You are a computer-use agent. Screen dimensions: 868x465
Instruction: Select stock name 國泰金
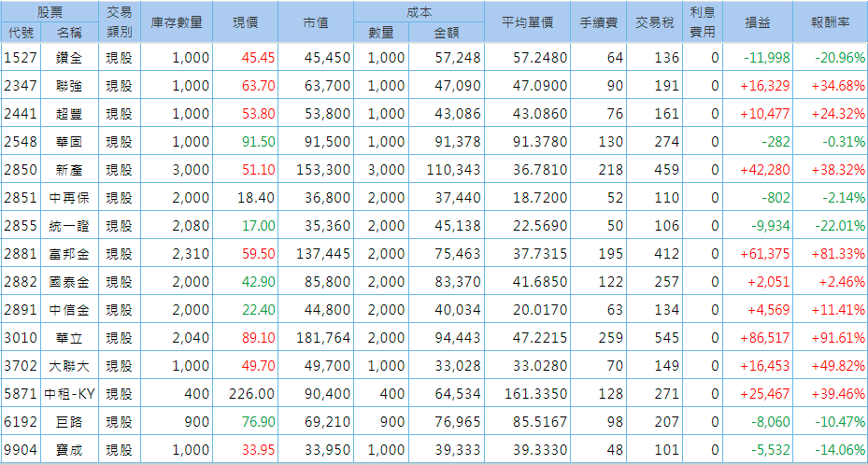(69, 282)
